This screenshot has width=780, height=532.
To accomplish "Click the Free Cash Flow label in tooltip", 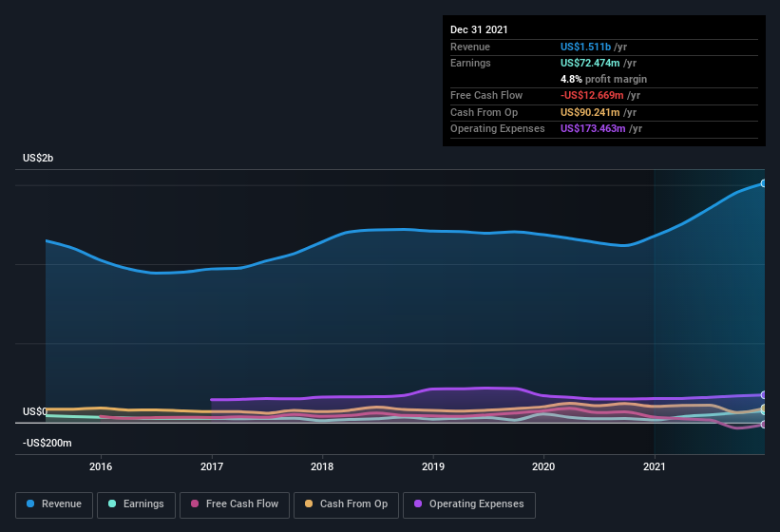I will (486, 95).
